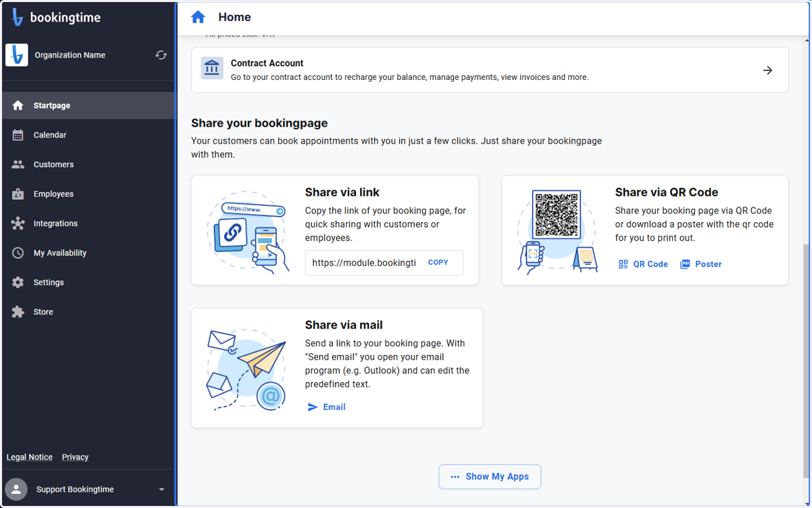Click the Customers people icon
The image size is (812, 508).
pos(18,165)
